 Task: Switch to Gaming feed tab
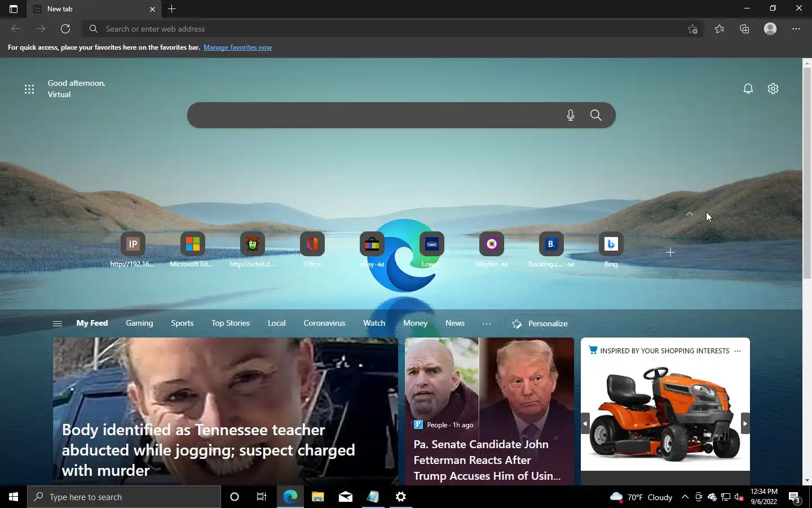pyautogui.click(x=139, y=323)
